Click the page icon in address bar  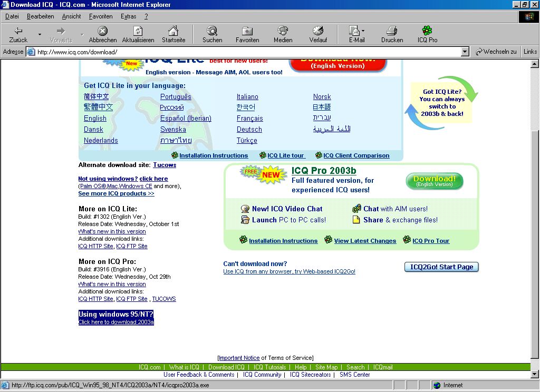point(31,52)
